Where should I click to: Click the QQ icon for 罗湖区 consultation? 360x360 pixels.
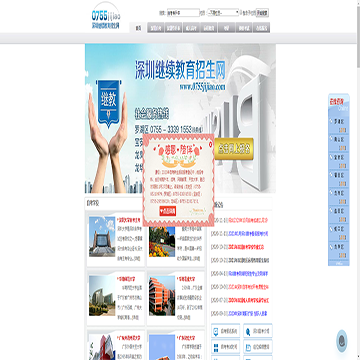[331, 122]
